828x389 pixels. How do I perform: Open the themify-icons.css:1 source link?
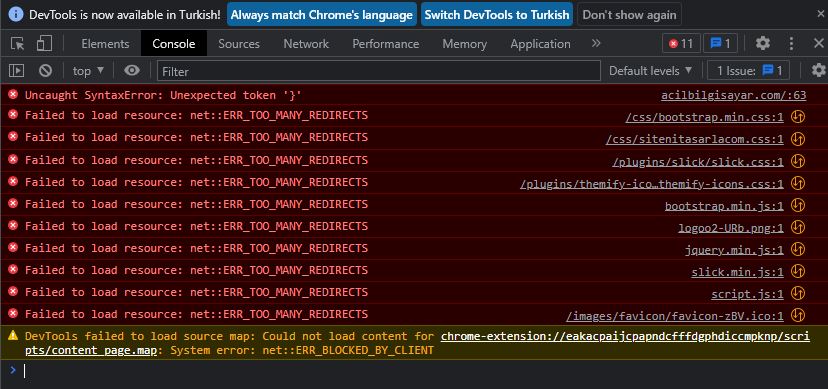(652, 184)
